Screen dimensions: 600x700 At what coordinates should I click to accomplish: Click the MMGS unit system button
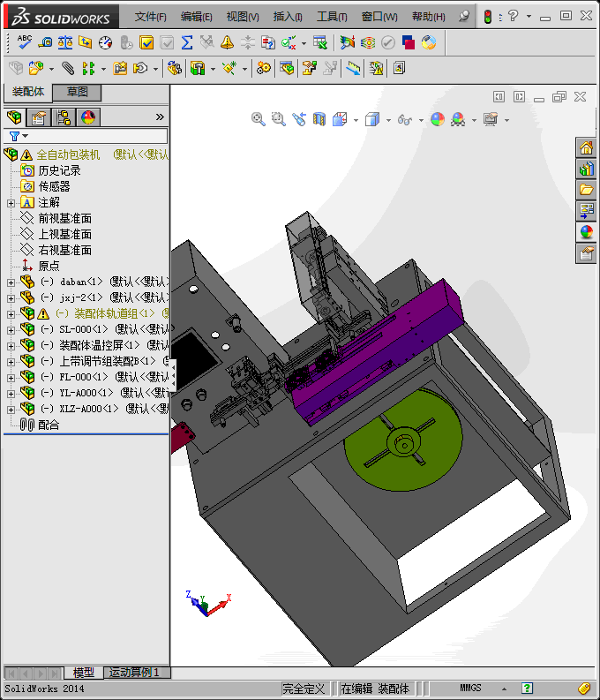point(470,688)
